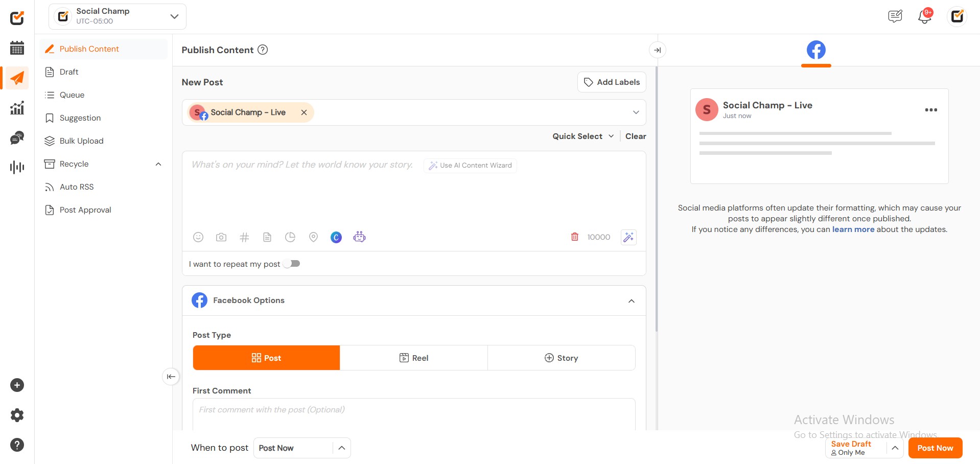Open the Canva integration icon
Viewport: 980px width, 464px height.
tap(336, 237)
